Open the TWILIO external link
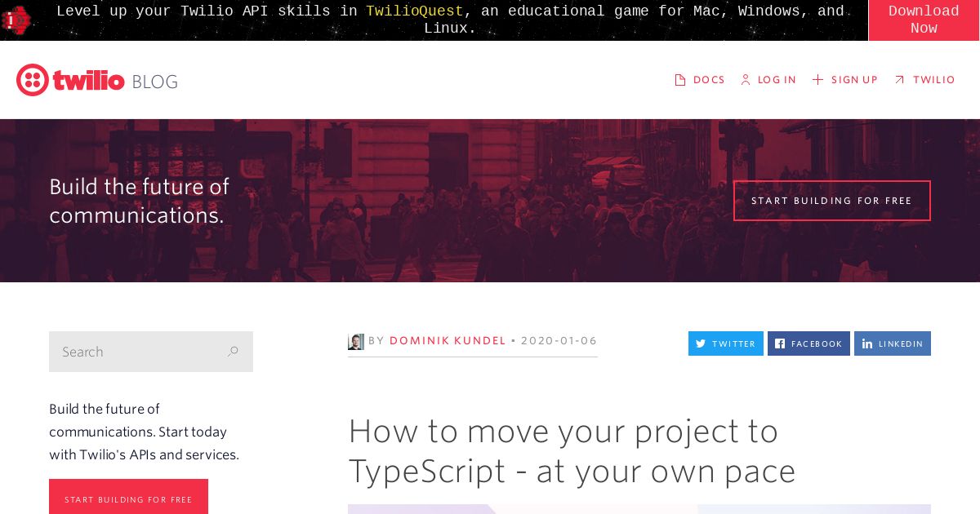This screenshot has height=514, width=980. point(934,80)
